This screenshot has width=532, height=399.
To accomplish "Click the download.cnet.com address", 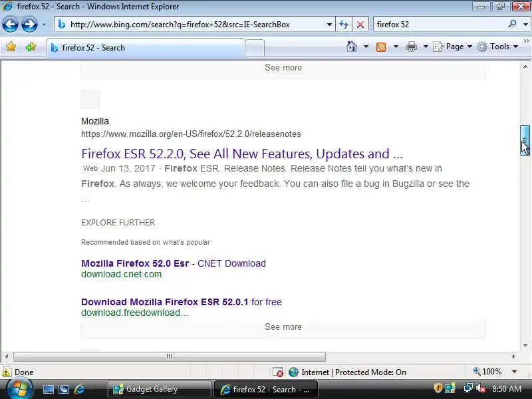I will pyautogui.click(x=121, y=274).
